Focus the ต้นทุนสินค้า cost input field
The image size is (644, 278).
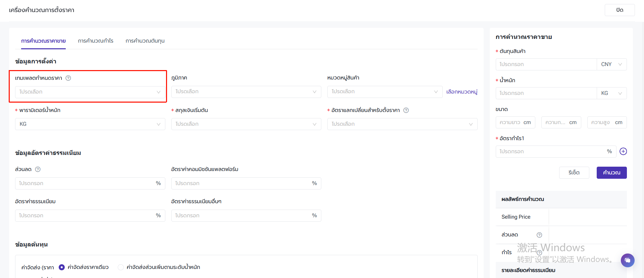click(x=546, y=64)
